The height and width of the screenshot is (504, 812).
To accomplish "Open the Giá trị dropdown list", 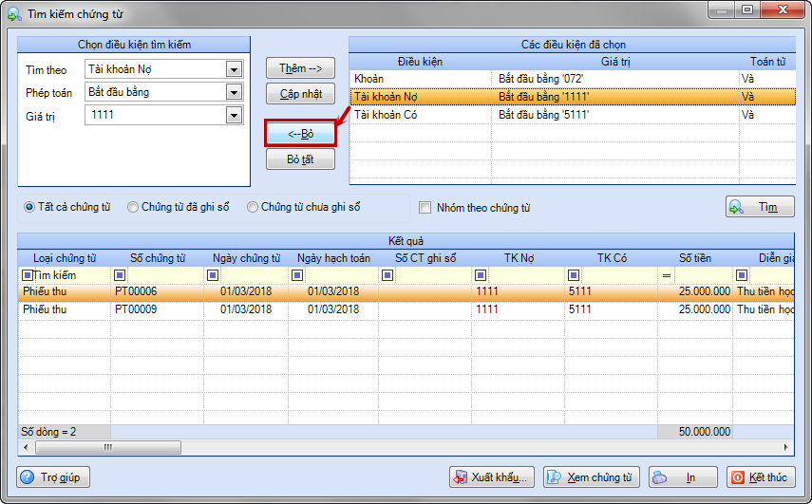I will point(234,115).
